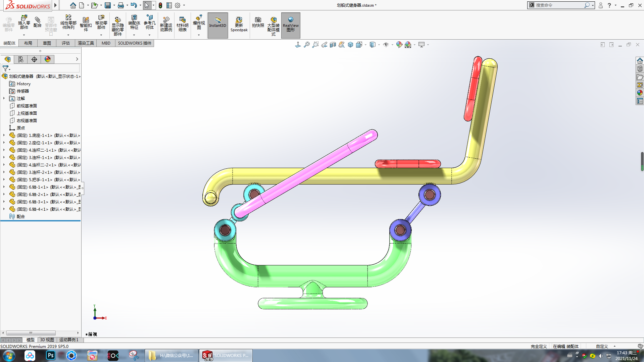Click Windows Start button
Viewport: 644px width, 362px height.
click(x=9, y=356)
